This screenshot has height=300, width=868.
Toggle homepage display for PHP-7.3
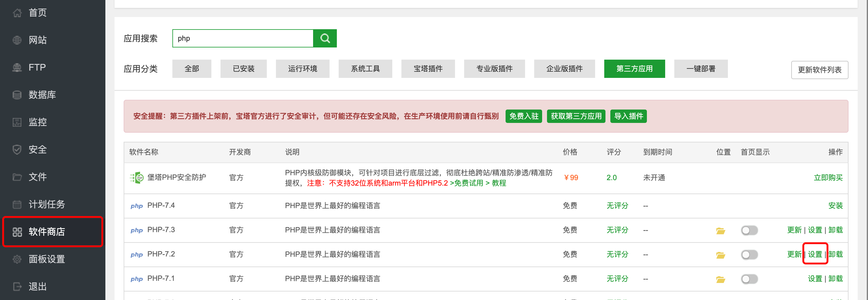750,230
